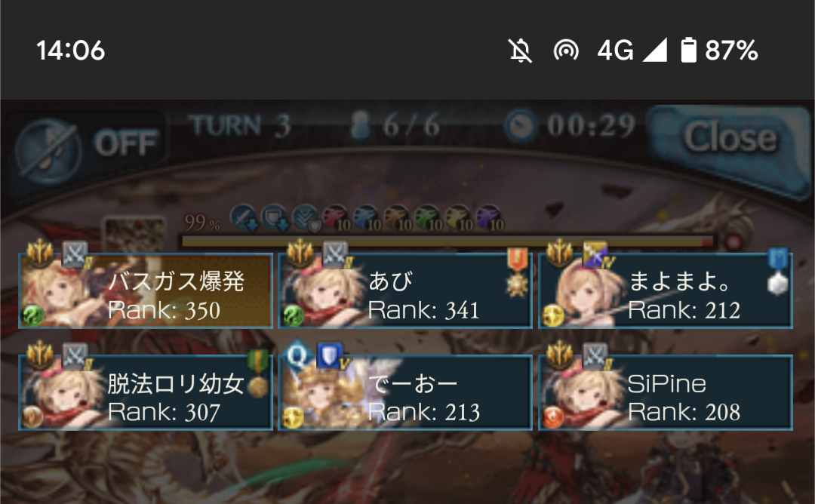Tap the defense down debuff icon
Viewport: 815px width, 504px height.
pos(275,218)
